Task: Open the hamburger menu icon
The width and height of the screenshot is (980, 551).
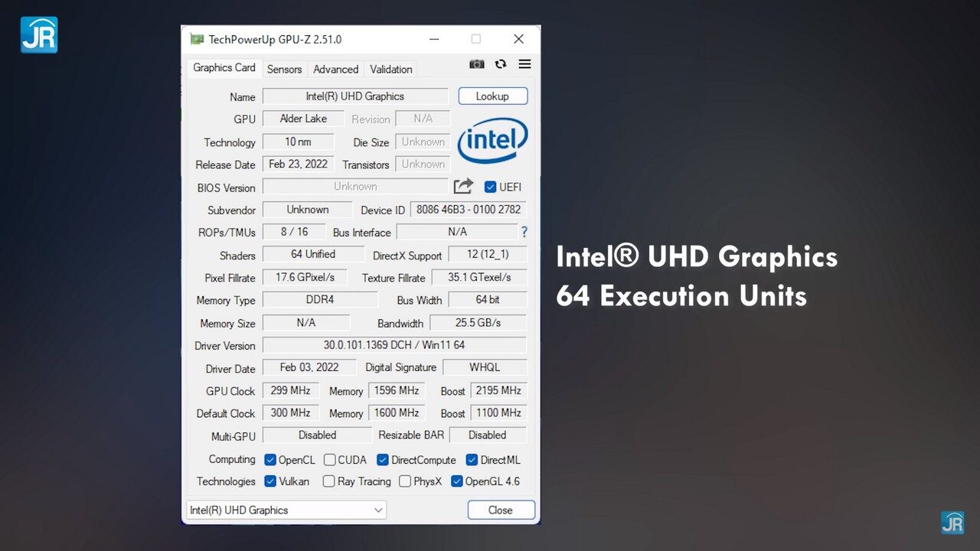Action: pos(524,64)
